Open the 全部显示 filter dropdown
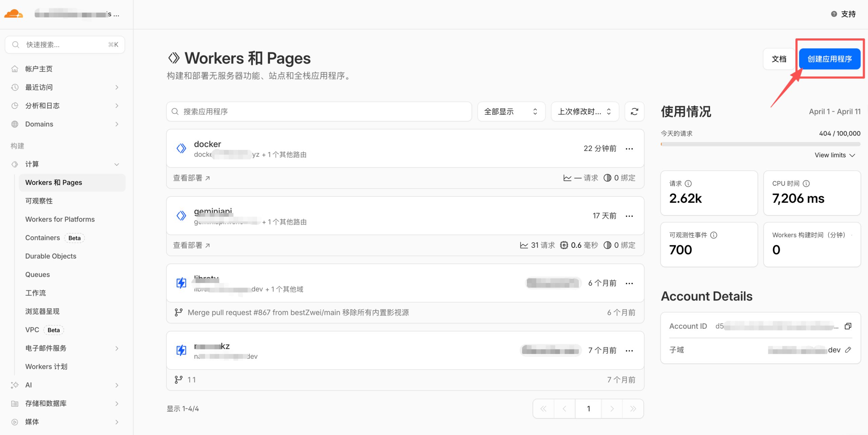 click(511, 112)
